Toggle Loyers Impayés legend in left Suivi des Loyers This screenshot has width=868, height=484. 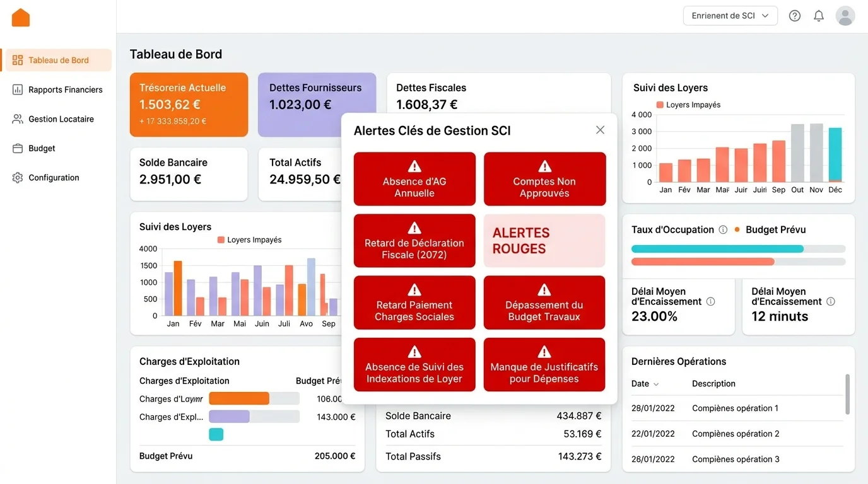click(221, 239)
